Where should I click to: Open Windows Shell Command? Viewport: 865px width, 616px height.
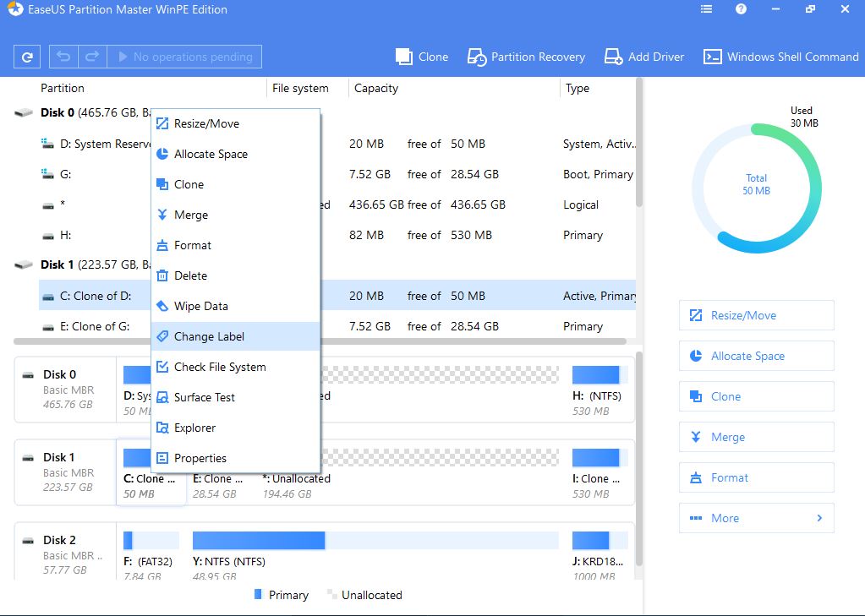click(781, 57)
